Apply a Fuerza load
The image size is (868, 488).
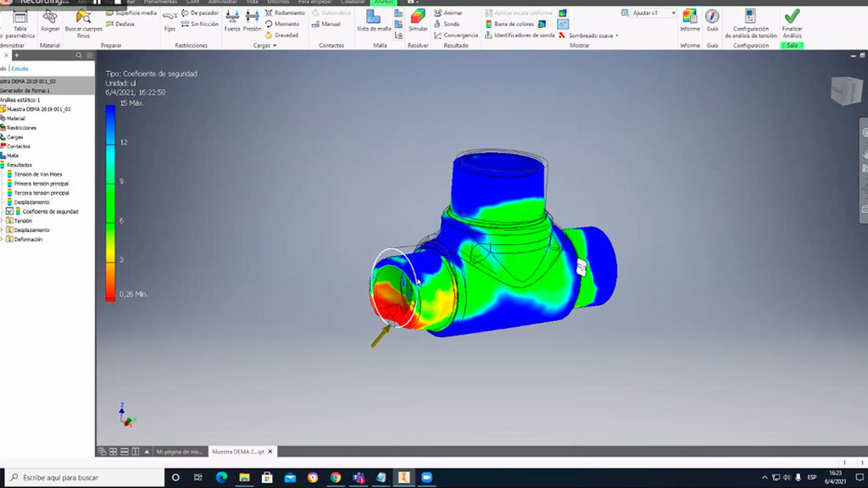point(231,19)
